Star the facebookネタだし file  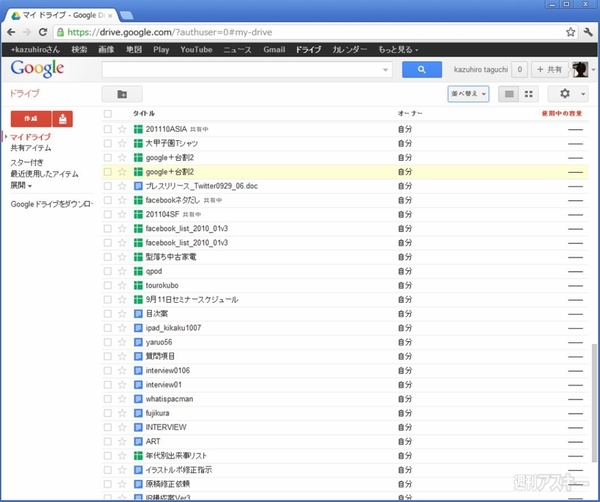coord(122,200)
